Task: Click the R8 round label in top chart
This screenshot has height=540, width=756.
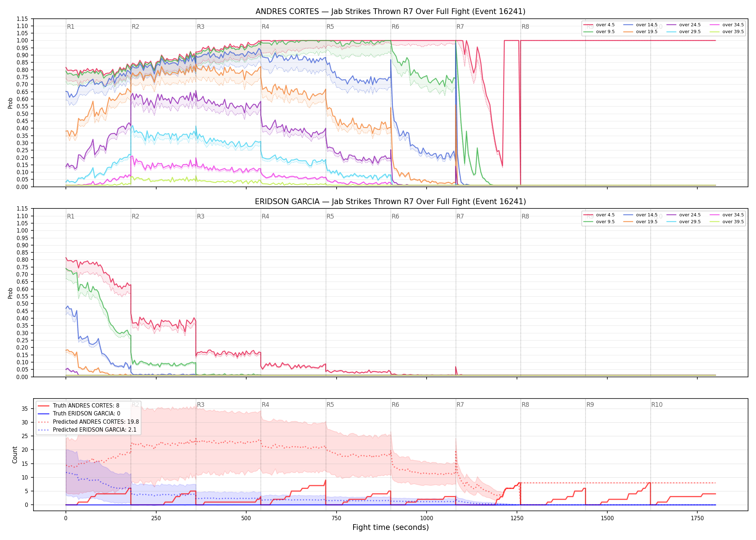Action: click(x=525, y=27)
